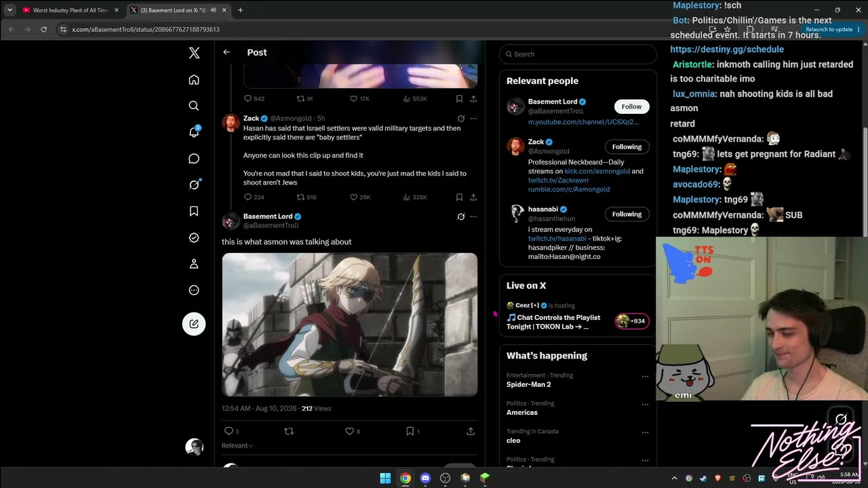The image size is (868, 488).
Task: Open the verified checkmark sidebar icon
Action: coord(194,238)
